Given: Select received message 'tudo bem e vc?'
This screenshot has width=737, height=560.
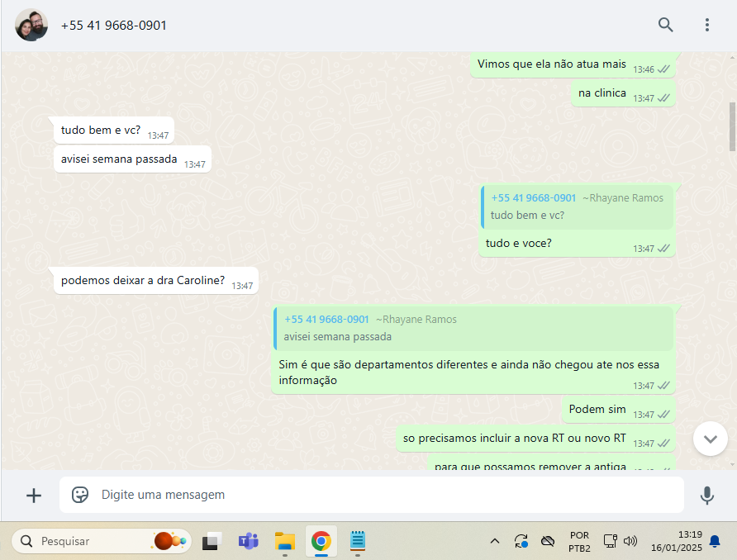Looking at the screenshot, I should tap(114, 131).
